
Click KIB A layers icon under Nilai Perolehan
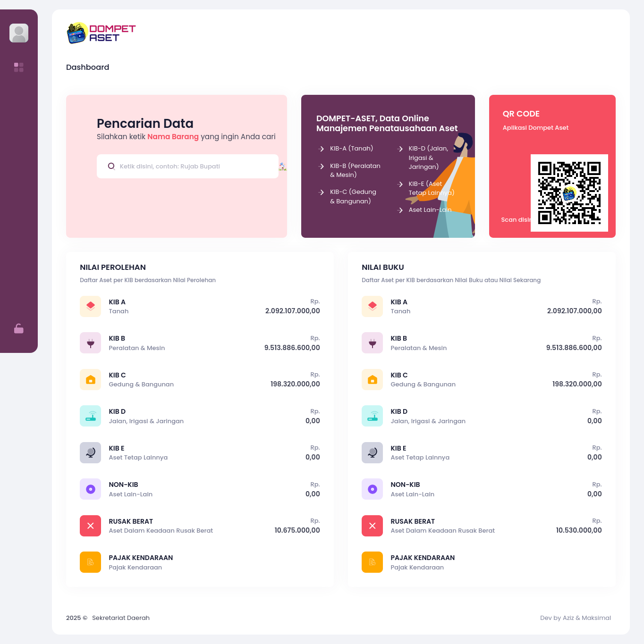point(91,306)
